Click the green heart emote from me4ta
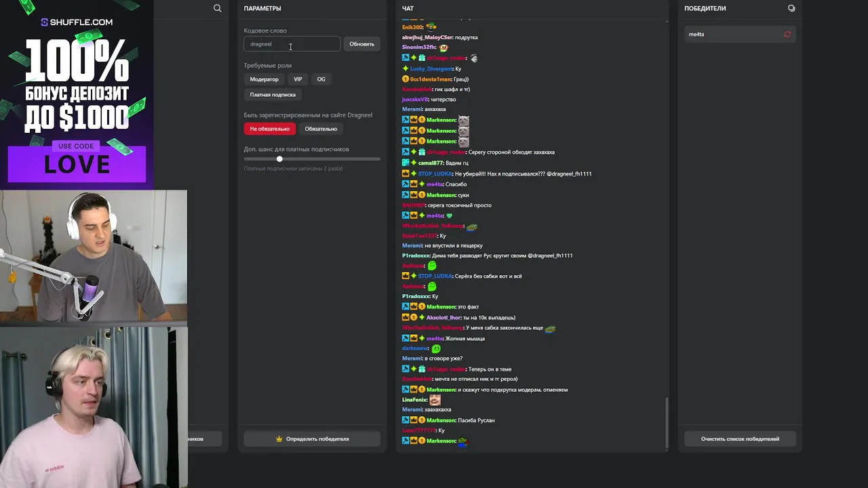Image resolution: width=868 pixels, height=488 pixels. pyautogui.click(x=449, y=216)
